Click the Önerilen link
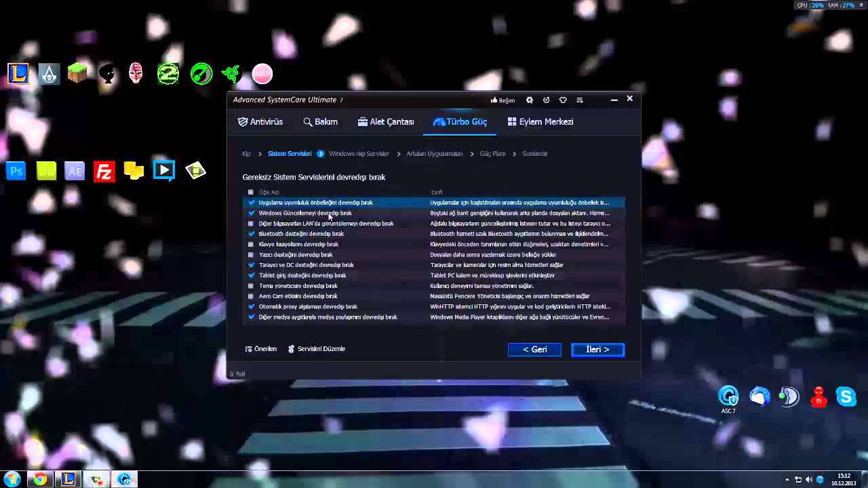 261,349
